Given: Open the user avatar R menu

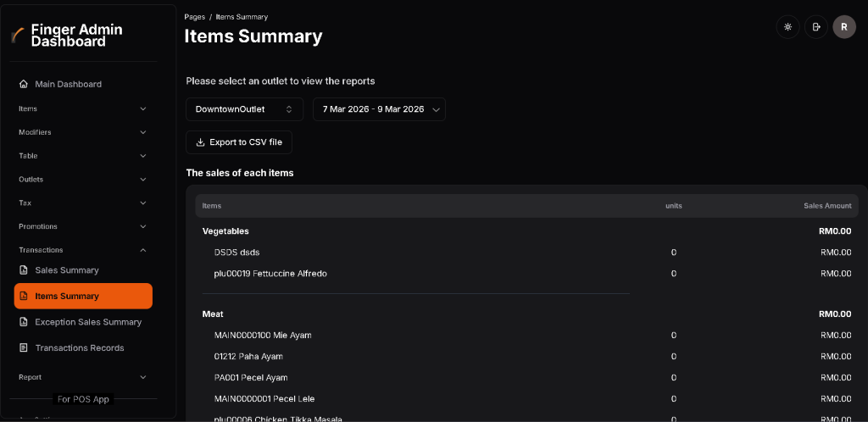Looking at the screenshot, I should pyautogui.click(x=843, y=27).
